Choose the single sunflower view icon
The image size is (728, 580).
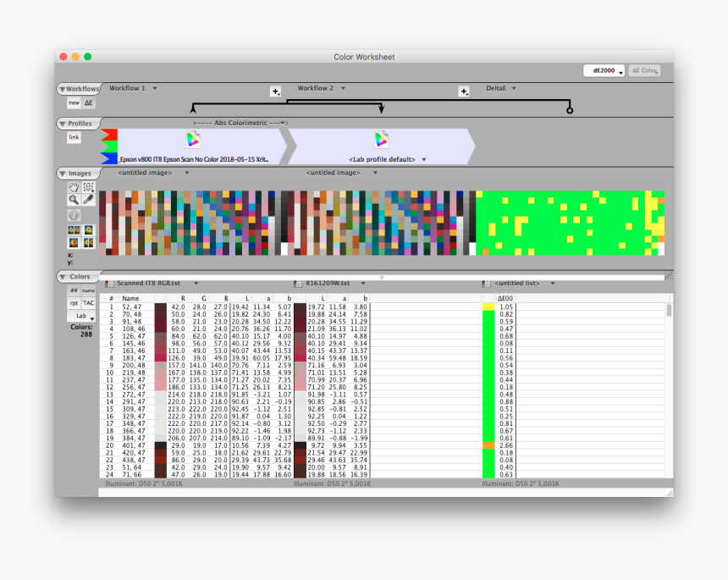[x=88, y=229]
